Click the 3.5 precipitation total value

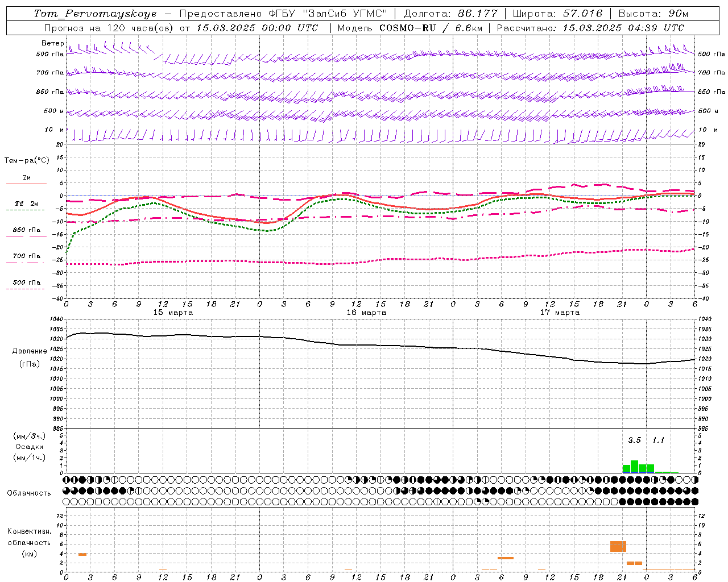[634, 440]
